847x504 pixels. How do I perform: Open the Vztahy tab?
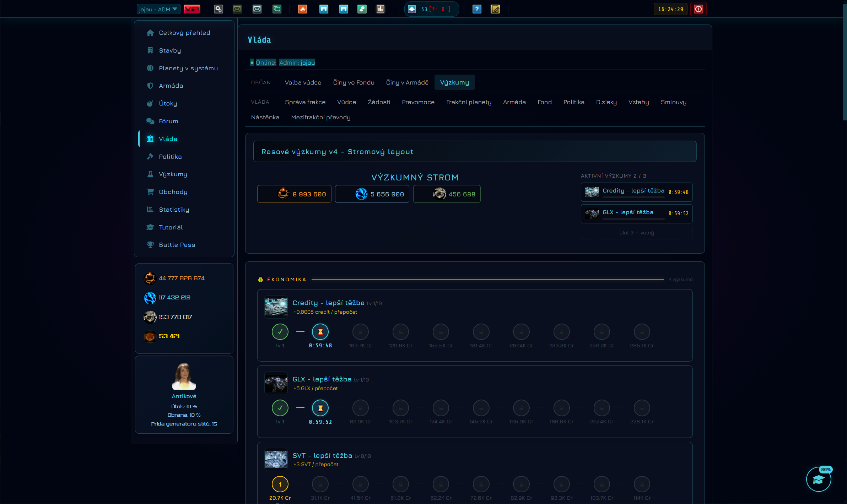point(638,102)
